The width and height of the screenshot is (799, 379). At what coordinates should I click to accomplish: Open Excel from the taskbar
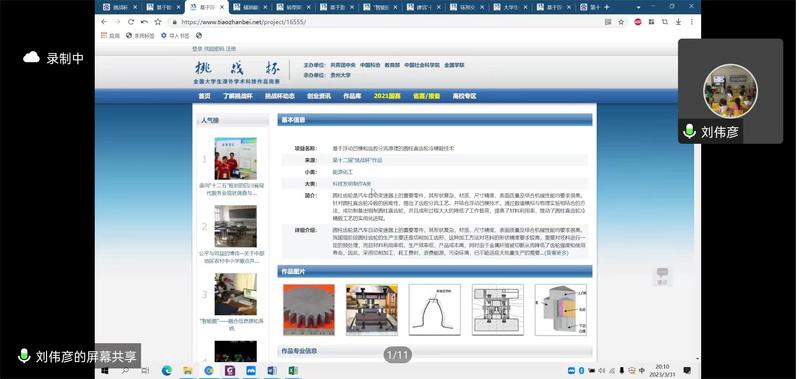click(x=293, y=370)
